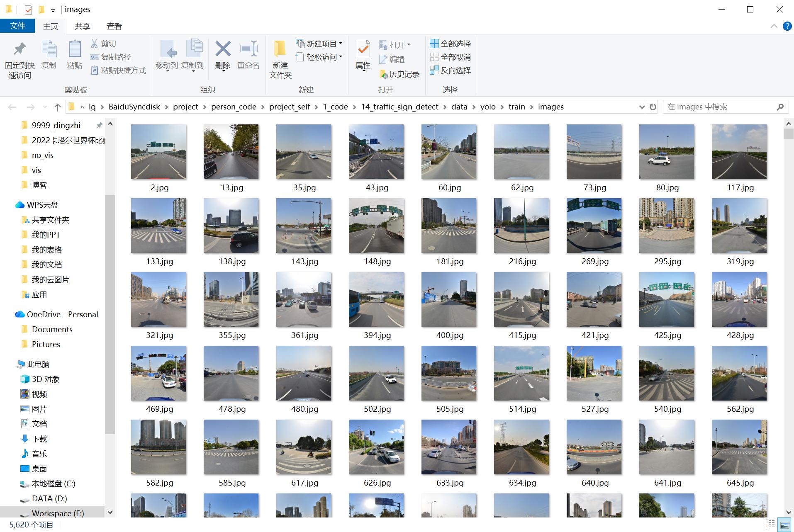This screenshot has height=532, width=794.
Task: Select the 425.jpg thumbnail
Action: (x=667, y=299)
